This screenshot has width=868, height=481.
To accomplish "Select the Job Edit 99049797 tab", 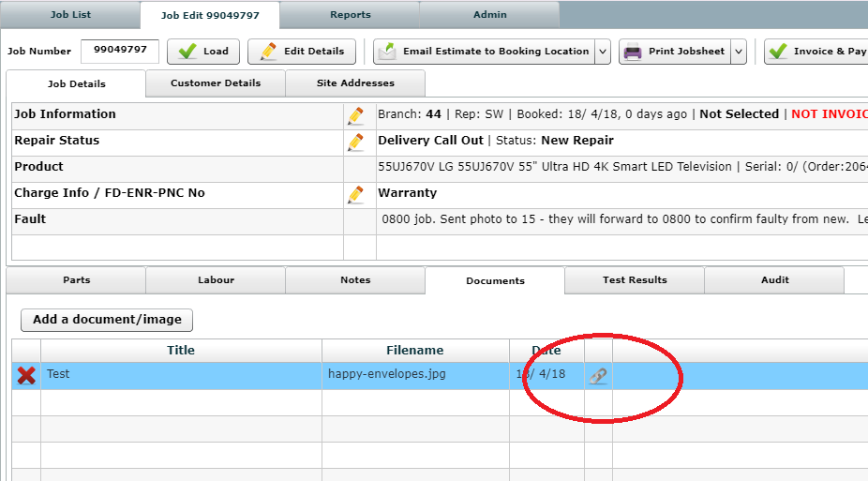I will (x=210, y=15).
